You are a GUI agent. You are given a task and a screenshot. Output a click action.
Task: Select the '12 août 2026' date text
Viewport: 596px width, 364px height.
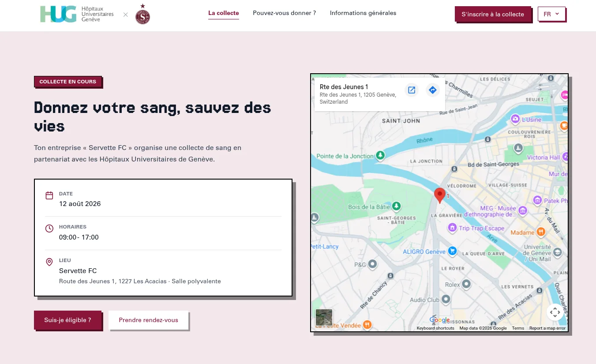point(80,204)
